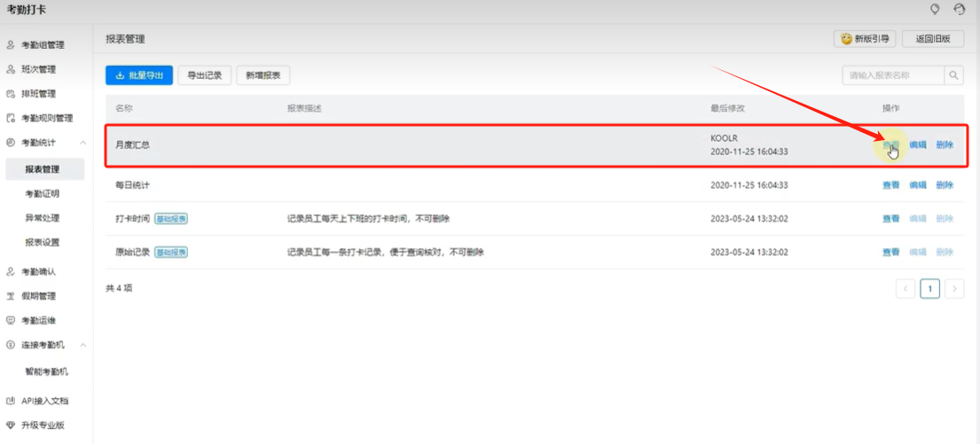Click the 请输入报表名称 search field
Screen dimensions: 980x444
click(892, 76)
